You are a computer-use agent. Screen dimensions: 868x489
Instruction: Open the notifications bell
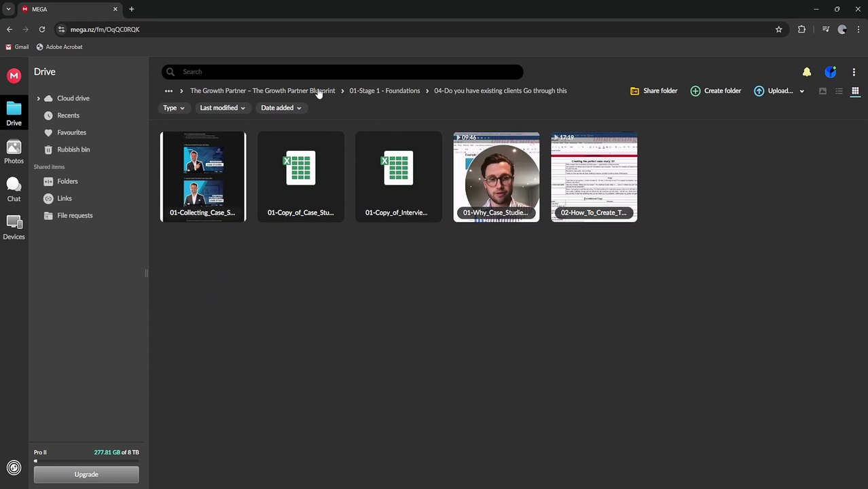806,72
